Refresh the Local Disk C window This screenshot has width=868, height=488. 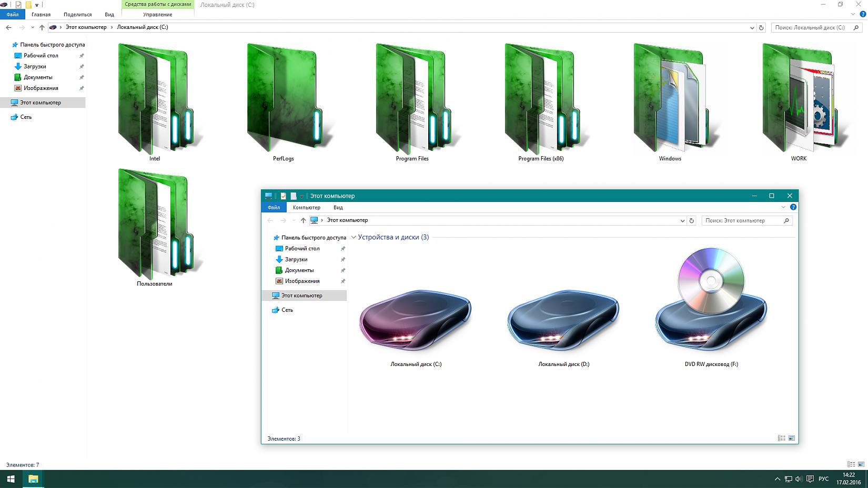tap(761, 27)
